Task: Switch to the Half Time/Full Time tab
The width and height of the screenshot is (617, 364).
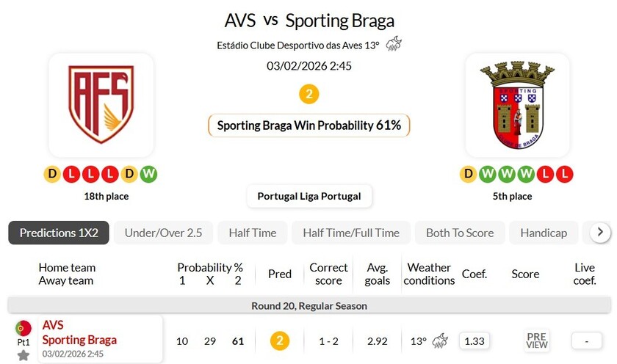Action: [x=351, y=233]
